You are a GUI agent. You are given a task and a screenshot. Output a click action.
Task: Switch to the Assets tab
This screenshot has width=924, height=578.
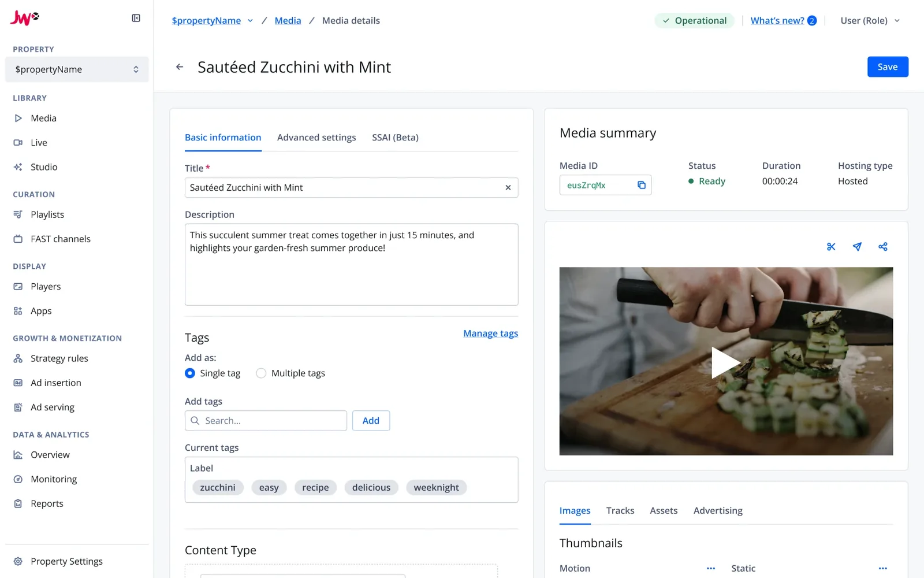coord(664,510)
